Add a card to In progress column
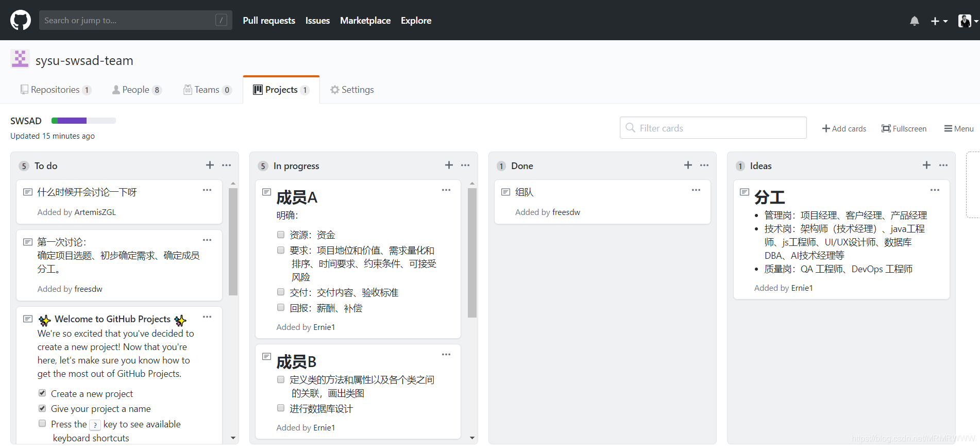 click(449, 165)
